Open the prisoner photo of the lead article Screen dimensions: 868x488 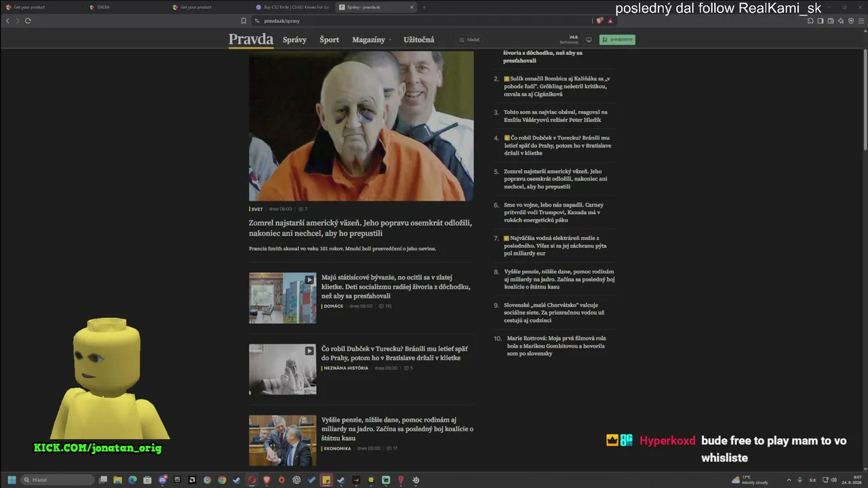[x=361, y=126]
